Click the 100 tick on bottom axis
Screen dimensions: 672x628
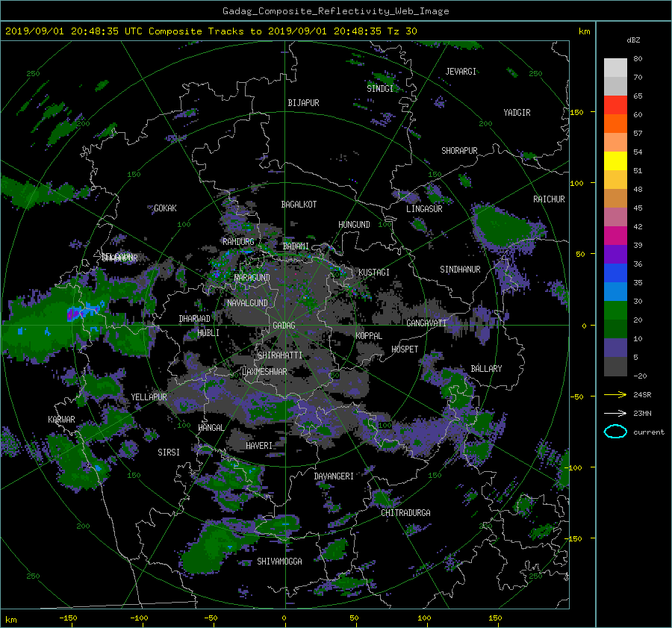(x=424, y=618)
